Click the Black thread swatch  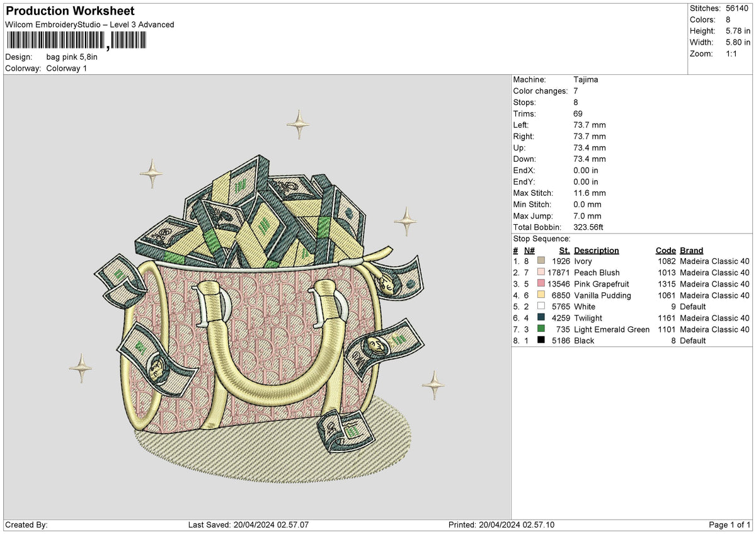pyautogui.click(x=541, y=341)
